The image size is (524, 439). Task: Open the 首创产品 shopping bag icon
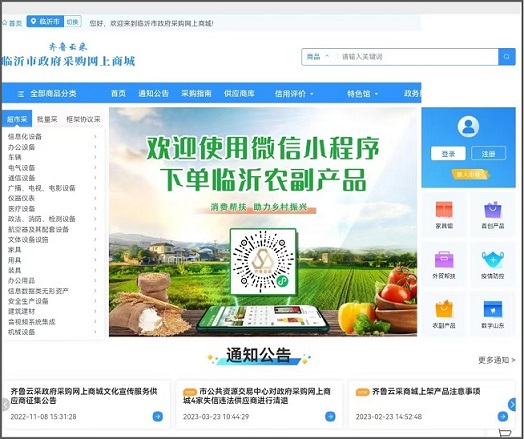493,210
